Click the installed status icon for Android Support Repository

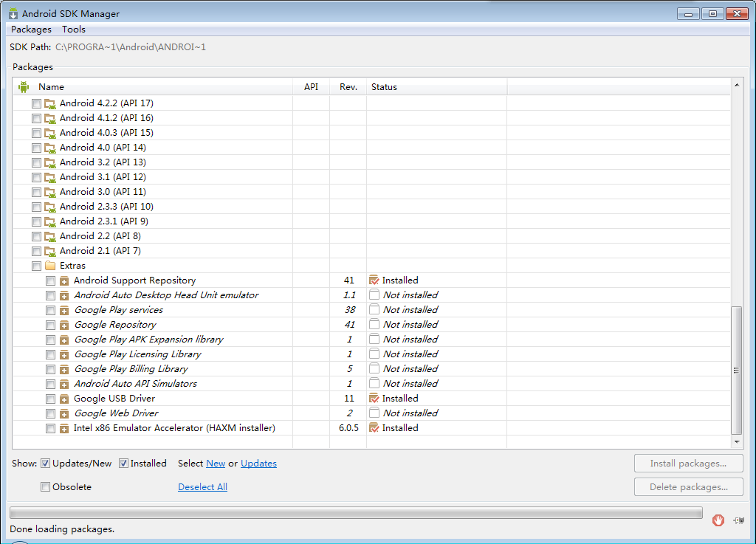click(374, 280)
